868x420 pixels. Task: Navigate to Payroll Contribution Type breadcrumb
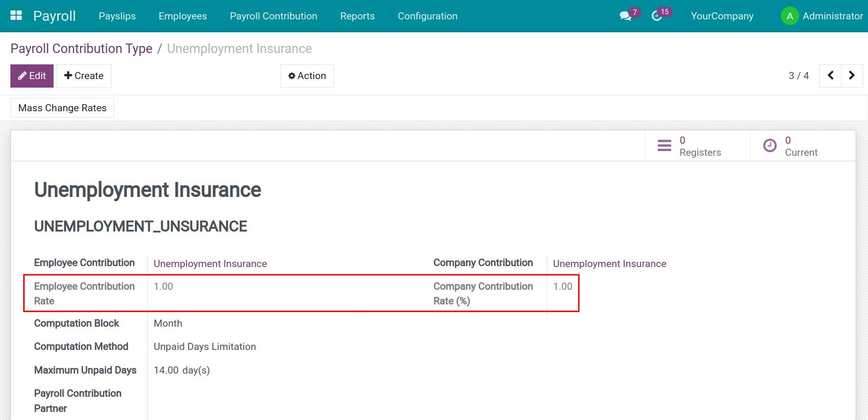click(x=81, y=49)
